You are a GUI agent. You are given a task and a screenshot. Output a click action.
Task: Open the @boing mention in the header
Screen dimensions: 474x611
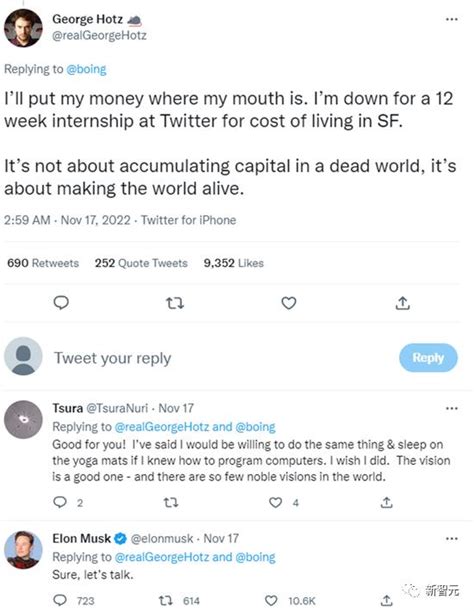click(x=86, y=69)
